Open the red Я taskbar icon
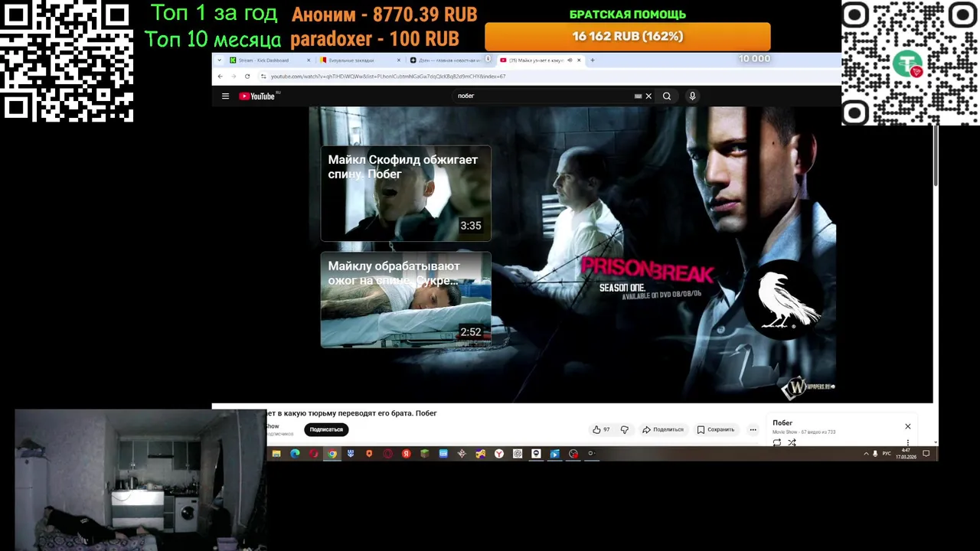This screenshot has width=980, height=551. pos(407,454)
